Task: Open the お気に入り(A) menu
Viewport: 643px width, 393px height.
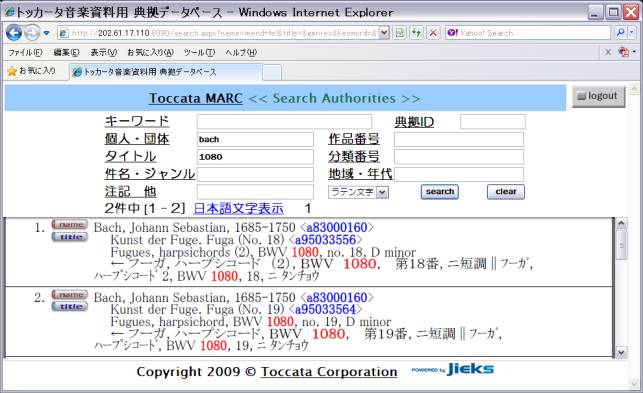Action: point(150,53)
